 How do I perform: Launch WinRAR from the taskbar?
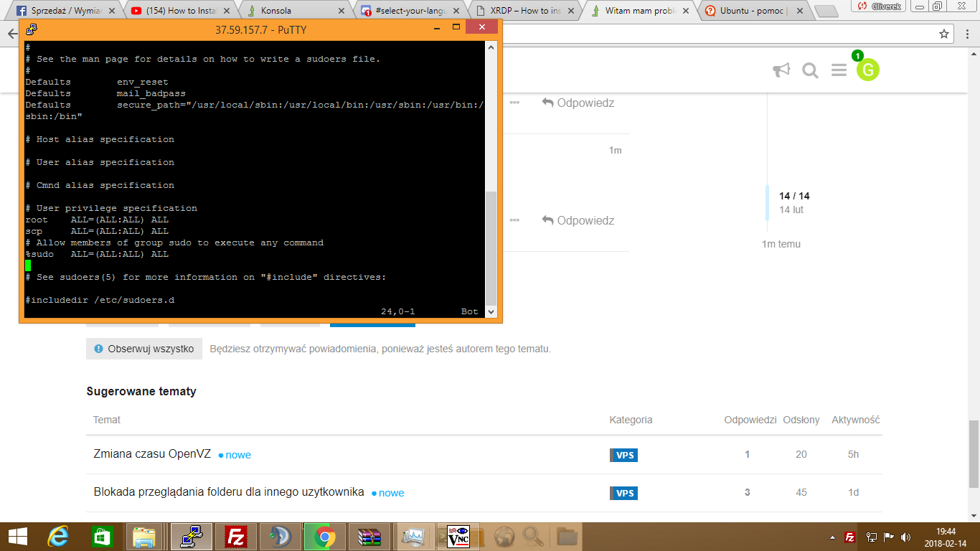[369, 536]
